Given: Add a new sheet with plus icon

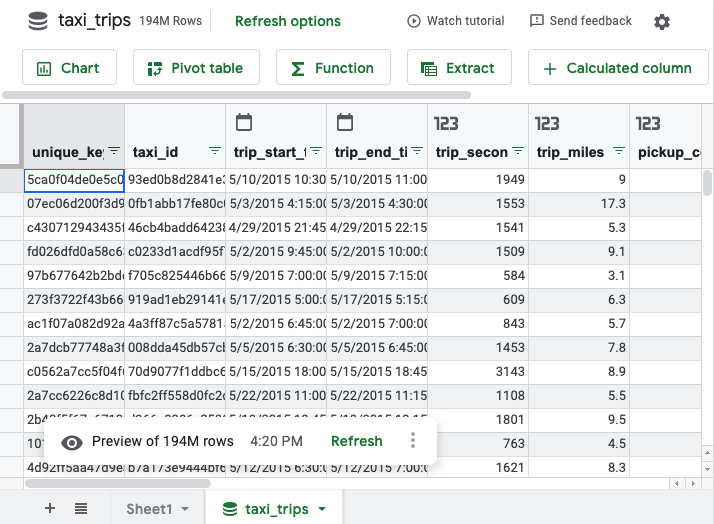Looking at the screenshot, I should (x=50, y=508).
